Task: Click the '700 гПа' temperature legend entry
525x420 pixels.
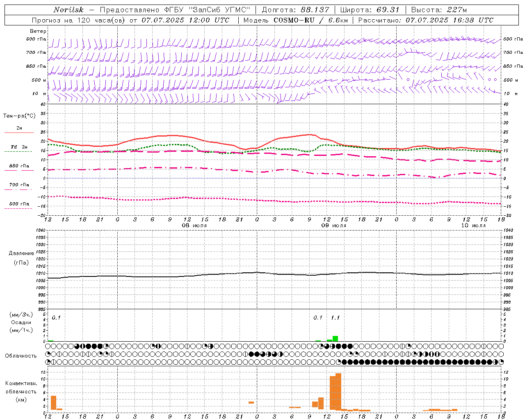Action: pyautogui.click(x=19, y=185)
